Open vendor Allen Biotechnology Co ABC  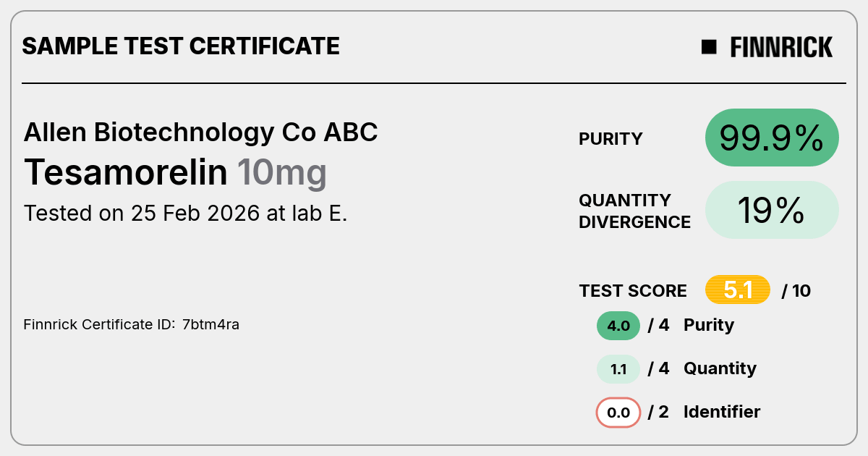point(201,132)
